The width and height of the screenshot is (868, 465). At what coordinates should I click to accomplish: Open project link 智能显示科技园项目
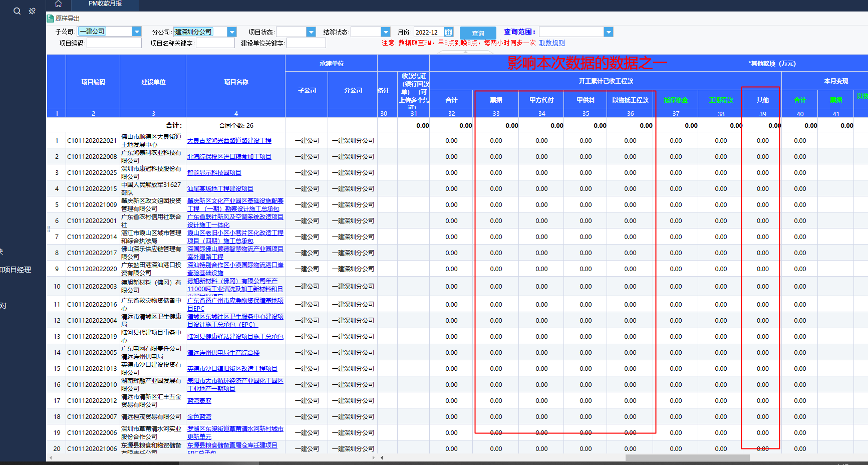[214, 173]
